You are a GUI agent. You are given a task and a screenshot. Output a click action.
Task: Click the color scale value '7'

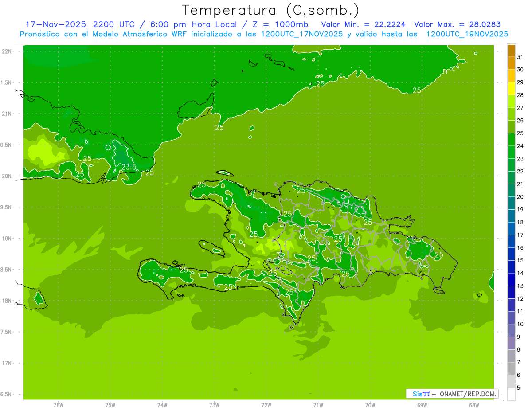[x=519, y=363]
